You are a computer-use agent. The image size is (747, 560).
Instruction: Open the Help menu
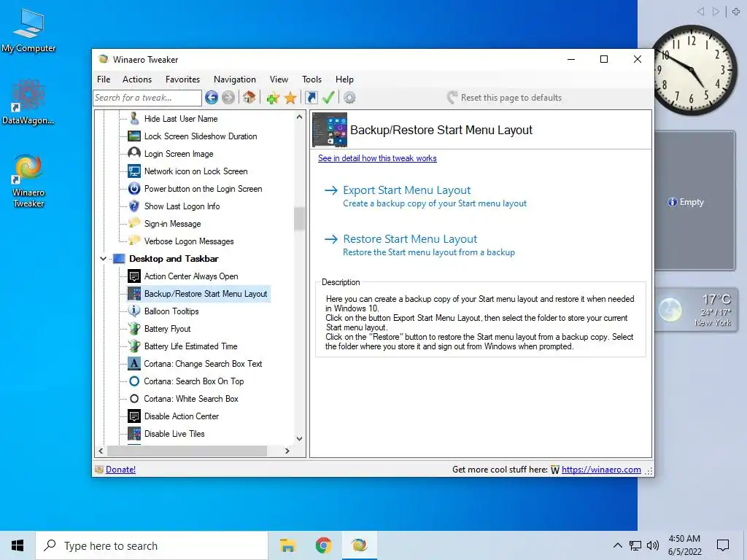[x=344, y=79]
